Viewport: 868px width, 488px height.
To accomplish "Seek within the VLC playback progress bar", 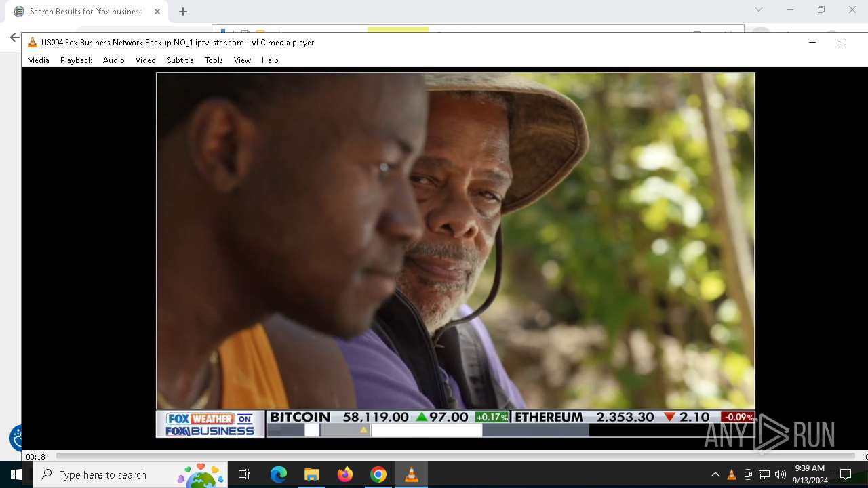I will 454,456.
